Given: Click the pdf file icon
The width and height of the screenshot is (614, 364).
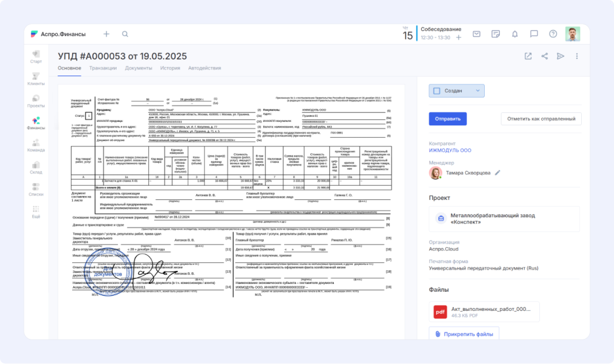Looking at the screenshot, I should point(440,312).
